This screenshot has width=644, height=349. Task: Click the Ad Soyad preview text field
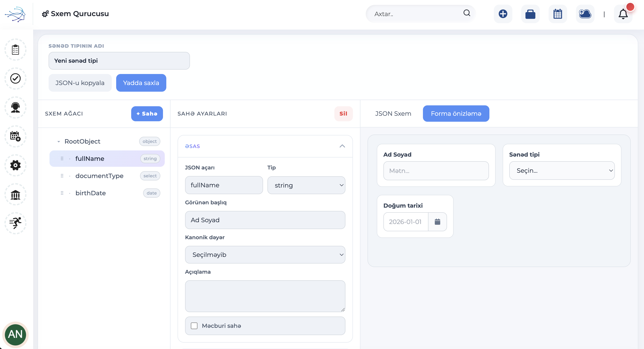click(x=436, y=171)
